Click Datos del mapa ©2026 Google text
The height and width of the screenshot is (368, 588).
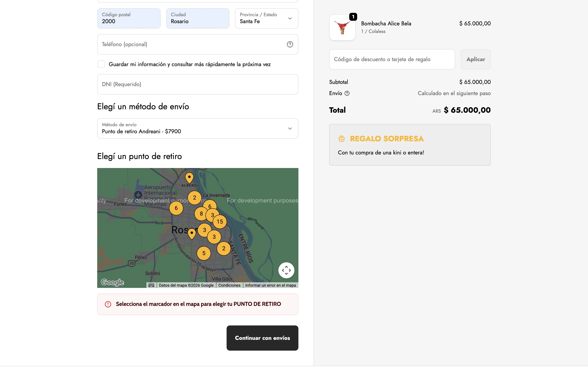(x=186, y=285)
